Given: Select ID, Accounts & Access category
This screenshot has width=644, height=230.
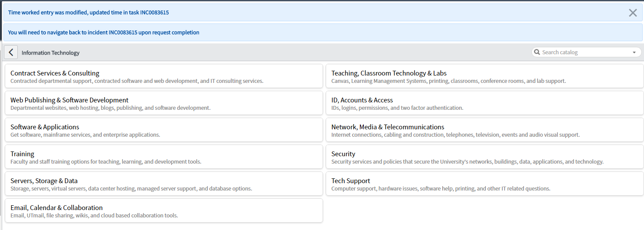Looking at the screenshot, I should (485, 103).
